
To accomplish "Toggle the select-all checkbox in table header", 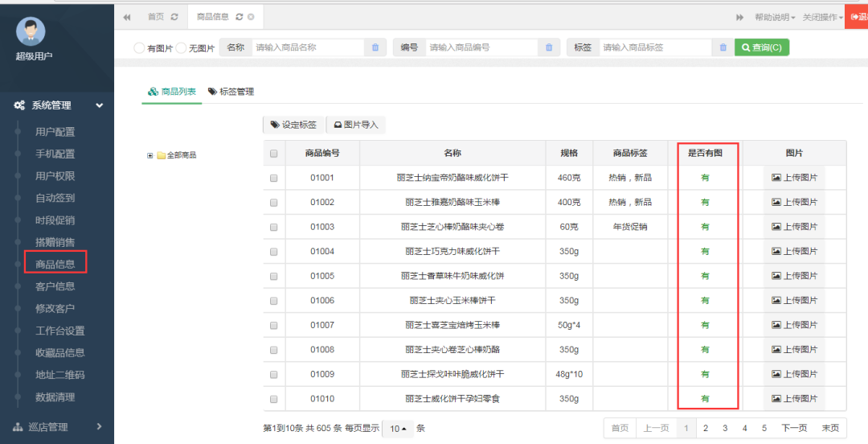I will (x=273, y=154).
